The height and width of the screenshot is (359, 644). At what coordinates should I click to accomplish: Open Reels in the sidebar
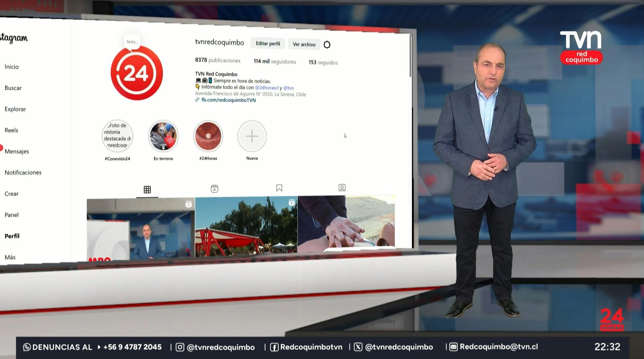[x=12, y=130]
